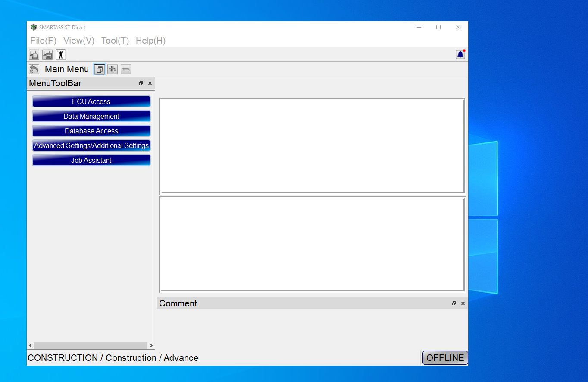Undock the Comment panel
This screenshot has width=588, height=382.
click(454, 303)
